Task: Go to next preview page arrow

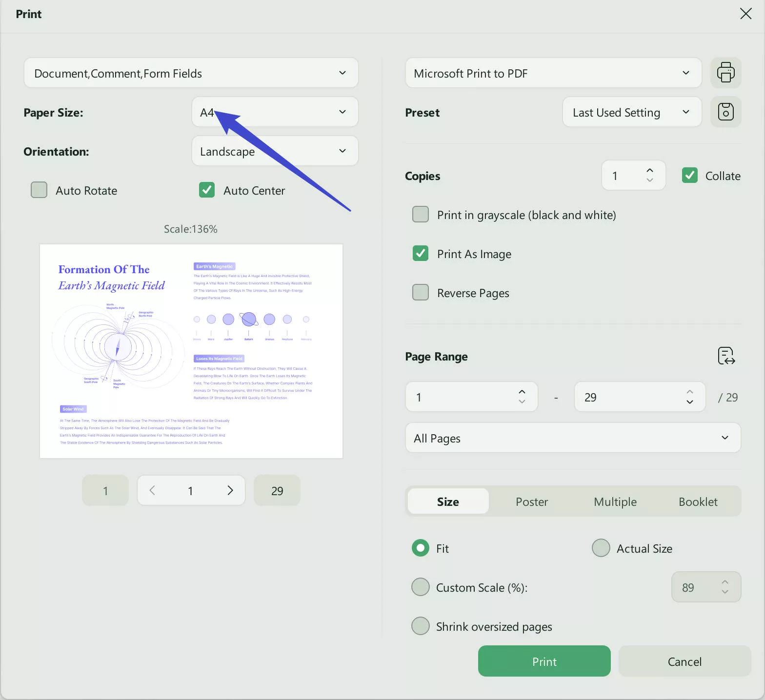Action: (230, 490)
